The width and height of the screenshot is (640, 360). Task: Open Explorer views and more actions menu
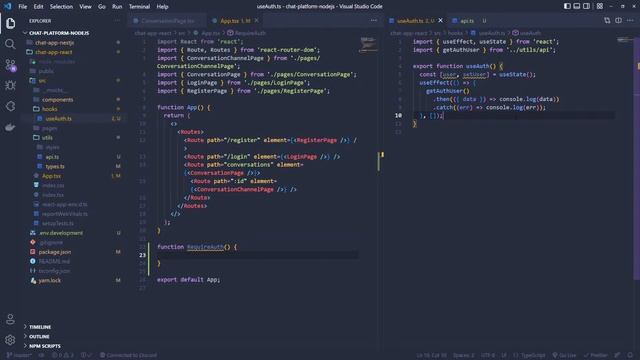pyautogui.click(x=118, y=20)
